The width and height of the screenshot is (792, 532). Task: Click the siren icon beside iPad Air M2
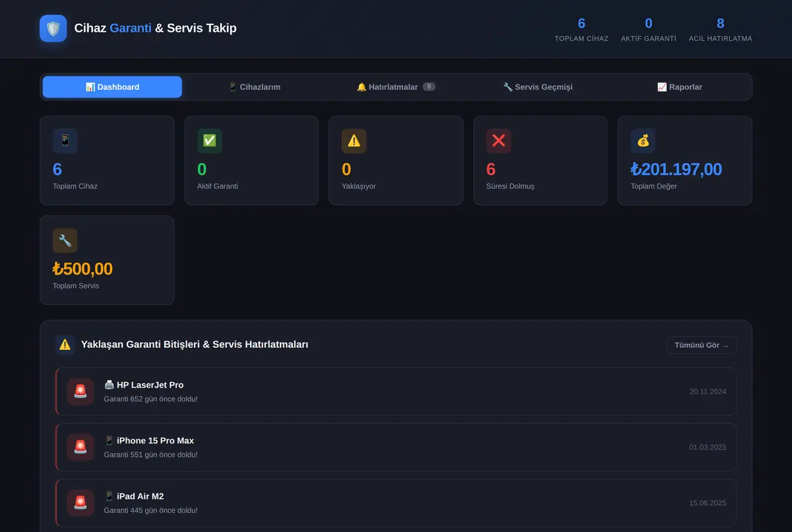[x=81, y=503]
